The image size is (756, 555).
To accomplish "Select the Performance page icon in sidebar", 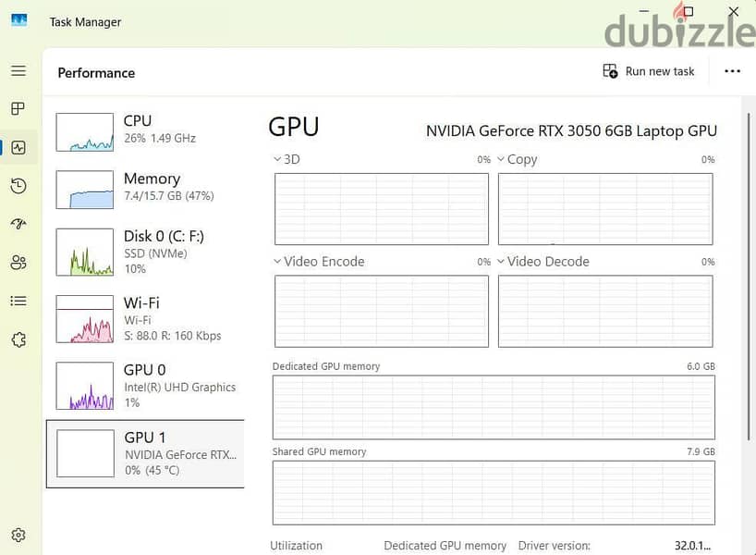I will [18, 147].
